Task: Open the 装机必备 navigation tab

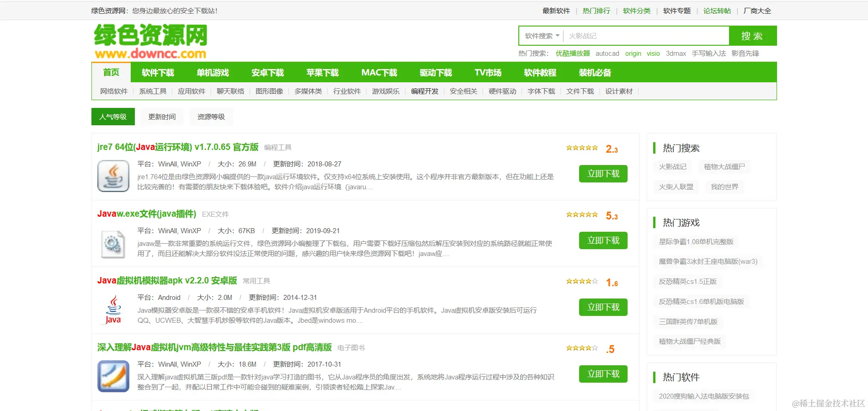Action: pos(595,73)
